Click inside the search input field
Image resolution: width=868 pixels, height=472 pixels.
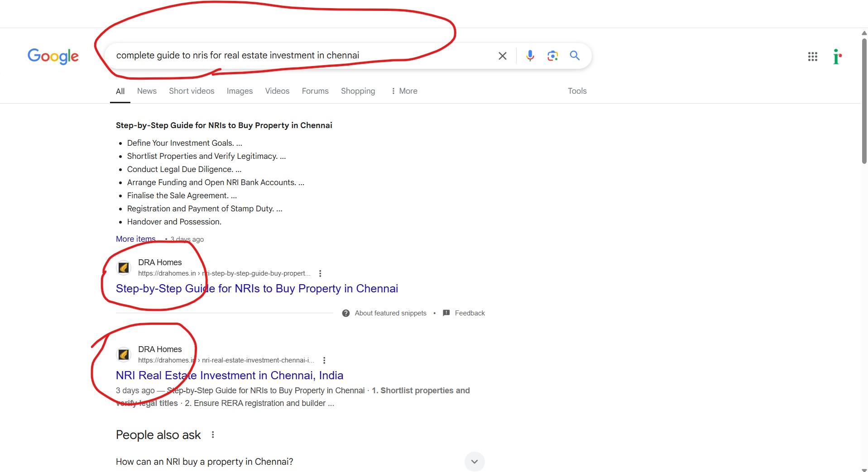tap(294, 56)
